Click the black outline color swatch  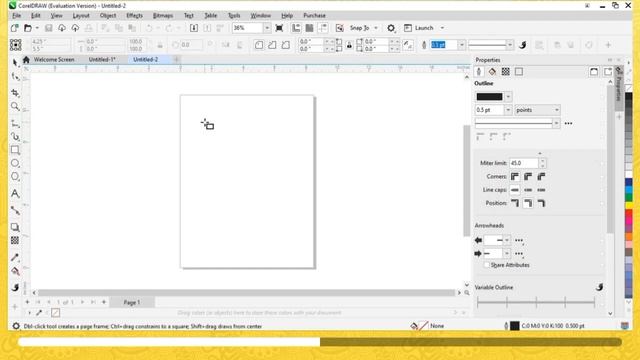(x=489, y=97)
